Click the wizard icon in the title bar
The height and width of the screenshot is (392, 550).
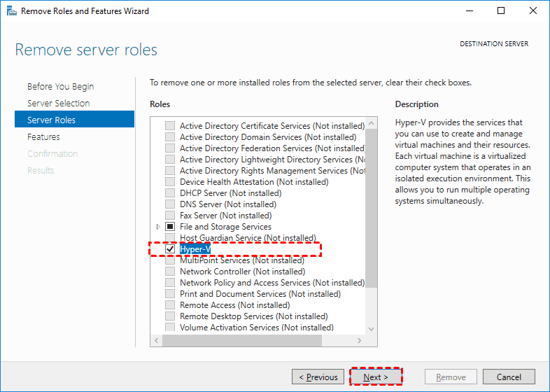(x=11, y=11)
